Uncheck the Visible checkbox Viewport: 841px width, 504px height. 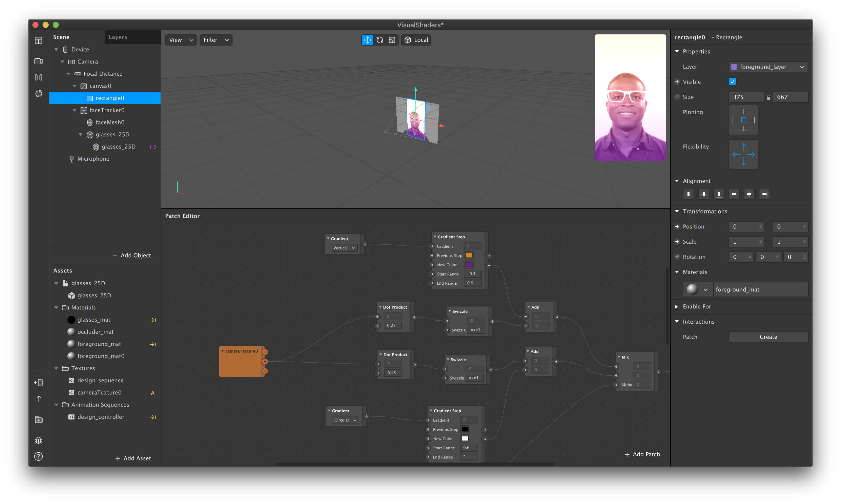pos(732,81)
